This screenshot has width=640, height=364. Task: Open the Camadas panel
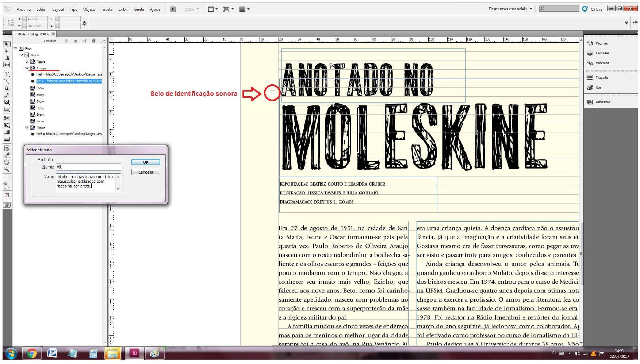[602, 53]
